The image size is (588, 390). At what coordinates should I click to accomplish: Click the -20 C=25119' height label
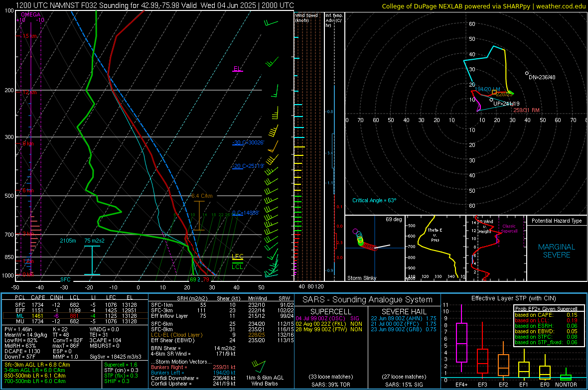pyautogui.click(x=248, y=166)
